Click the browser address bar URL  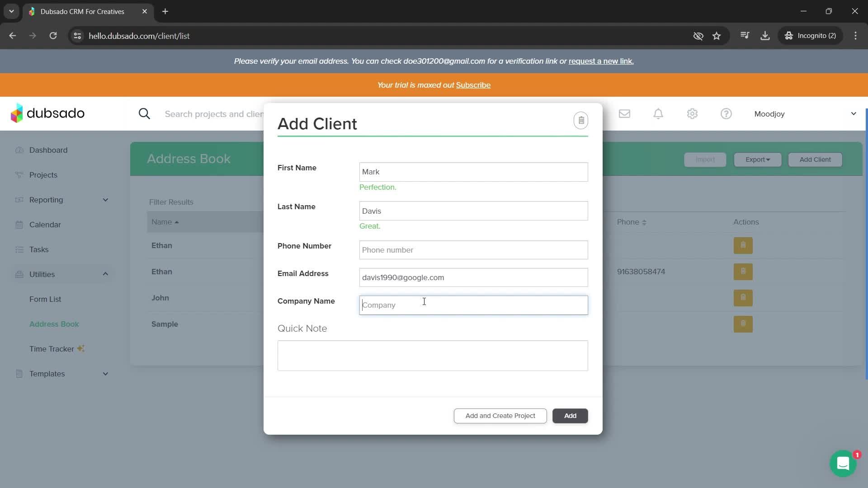tap(139, 36)
